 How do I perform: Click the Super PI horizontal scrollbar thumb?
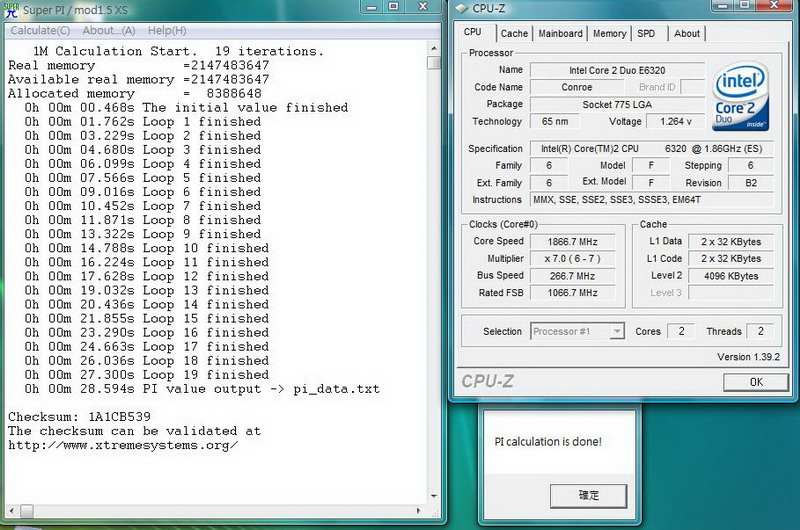[x=27, y=511]
